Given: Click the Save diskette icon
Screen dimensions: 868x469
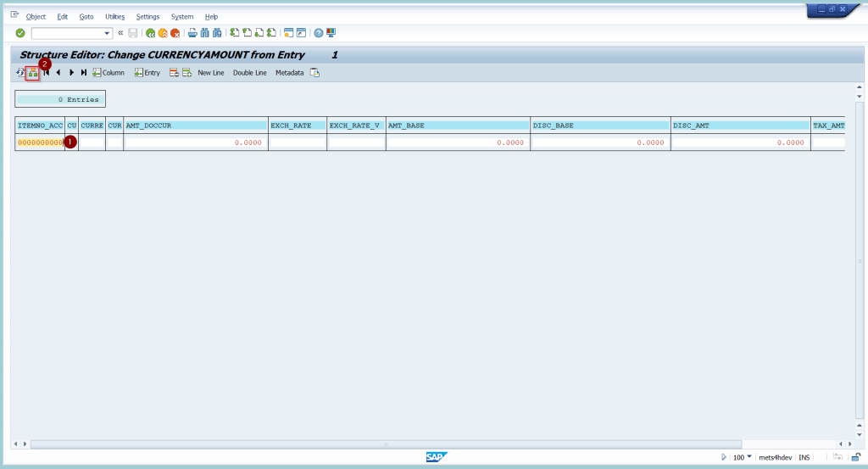Looking at the screenshot, I should pos(133,33).
